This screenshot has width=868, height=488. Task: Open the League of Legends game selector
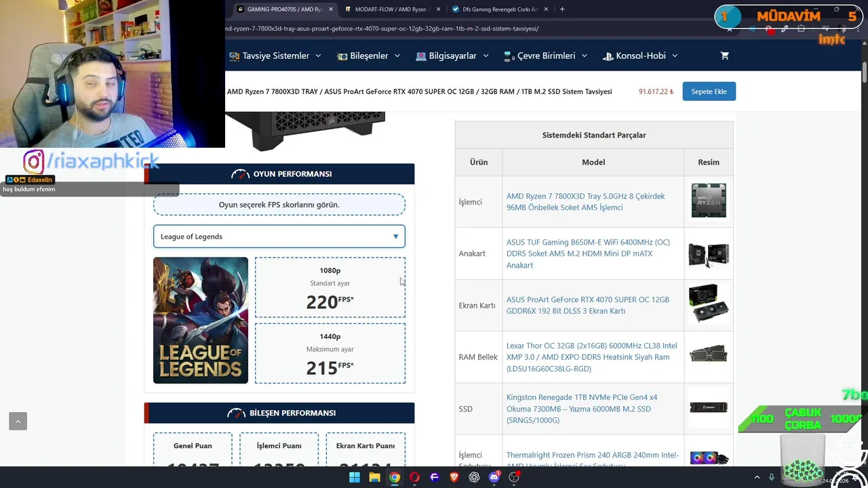[279, 237]
